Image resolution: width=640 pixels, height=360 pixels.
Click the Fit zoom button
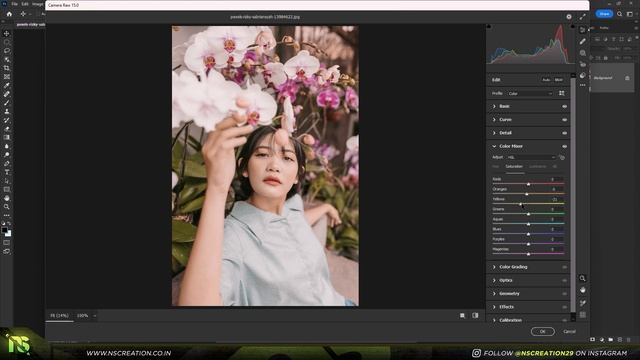60,316
